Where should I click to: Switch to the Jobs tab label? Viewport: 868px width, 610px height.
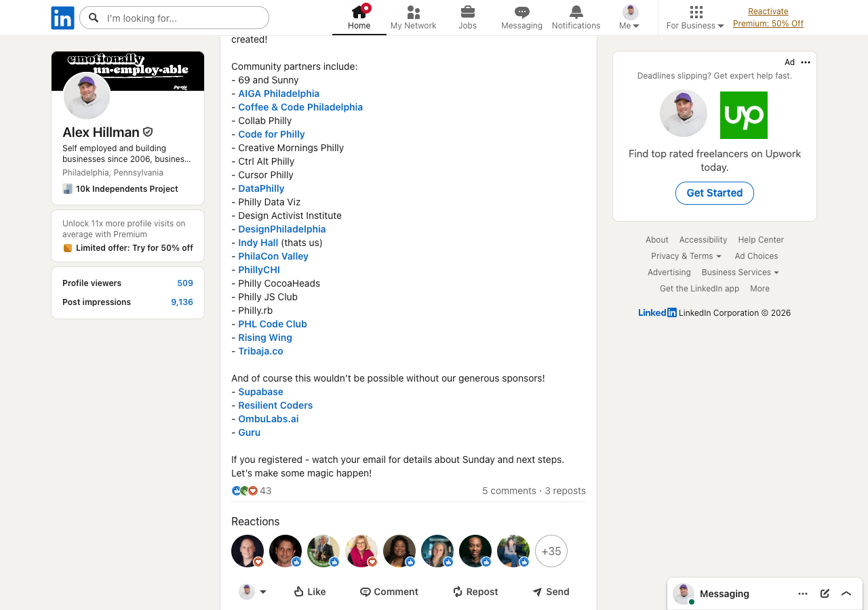(467, 26)
